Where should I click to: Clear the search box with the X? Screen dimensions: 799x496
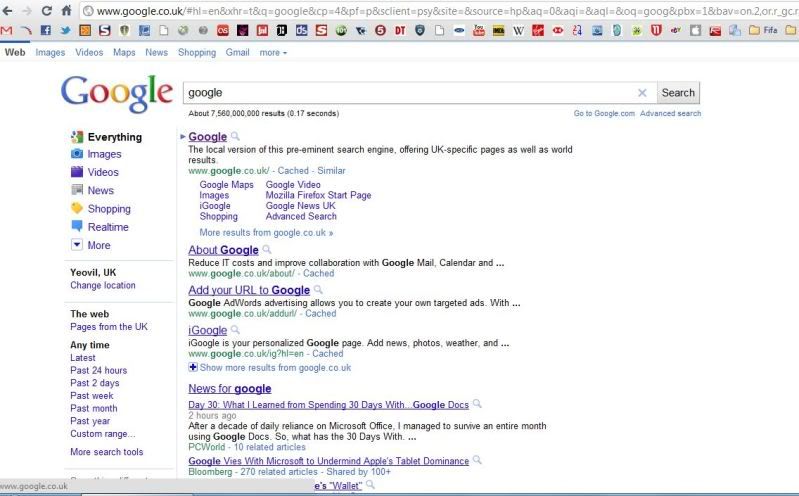point(642,93)
